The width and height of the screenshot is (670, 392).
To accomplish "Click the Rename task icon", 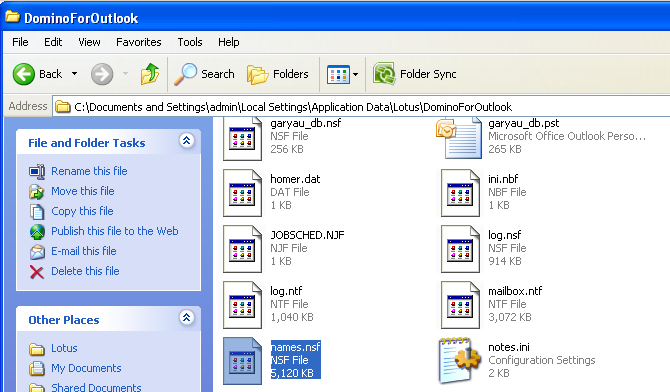I will point(37,171).
